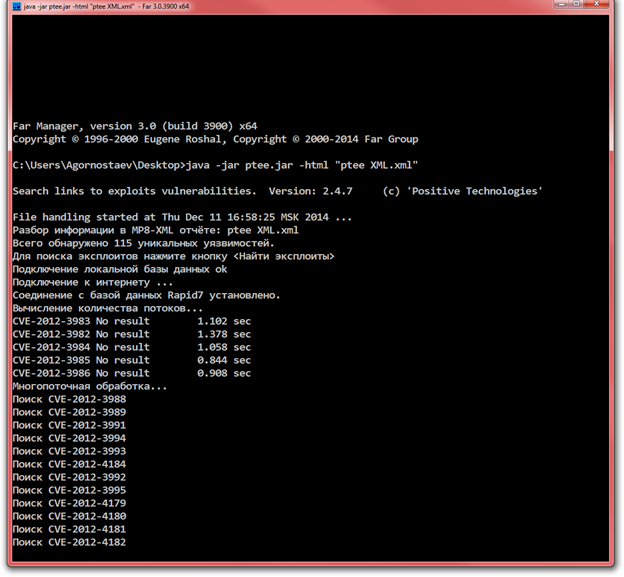This screenshot has width=624, height=577.
Task: Click the '<Найти эксплоиты>' text in output
Action: (x=284, y=256)
